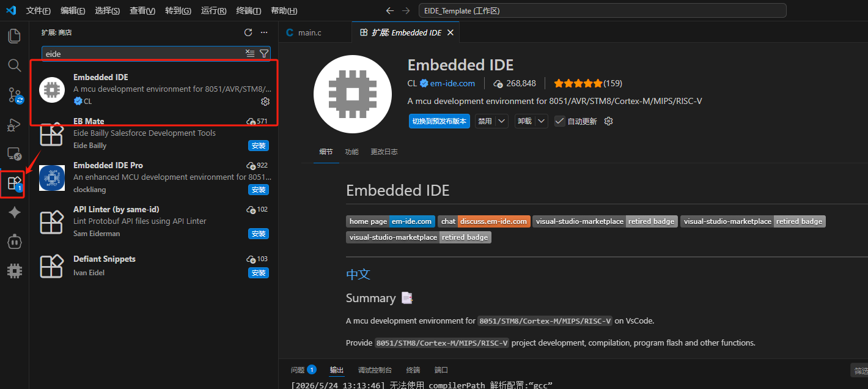
Task: Open the Explorer view in activity bar
Action: [x=14, y=35]
